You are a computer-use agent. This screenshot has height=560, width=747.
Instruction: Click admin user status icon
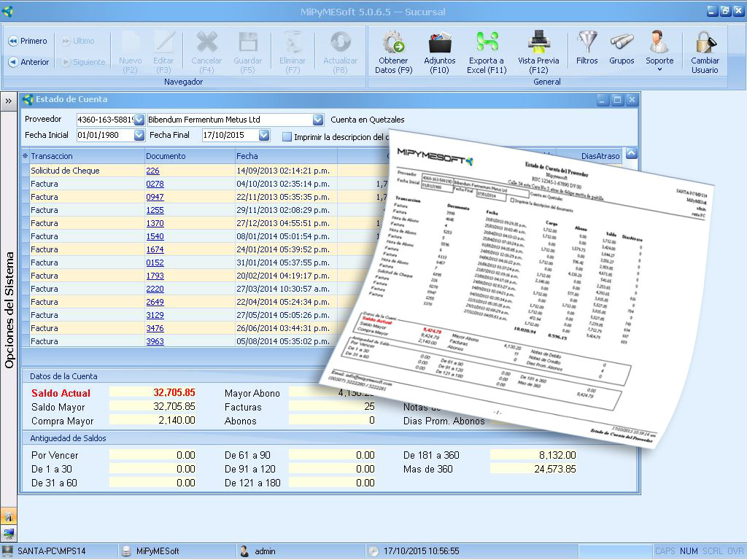tap(244, 551)
